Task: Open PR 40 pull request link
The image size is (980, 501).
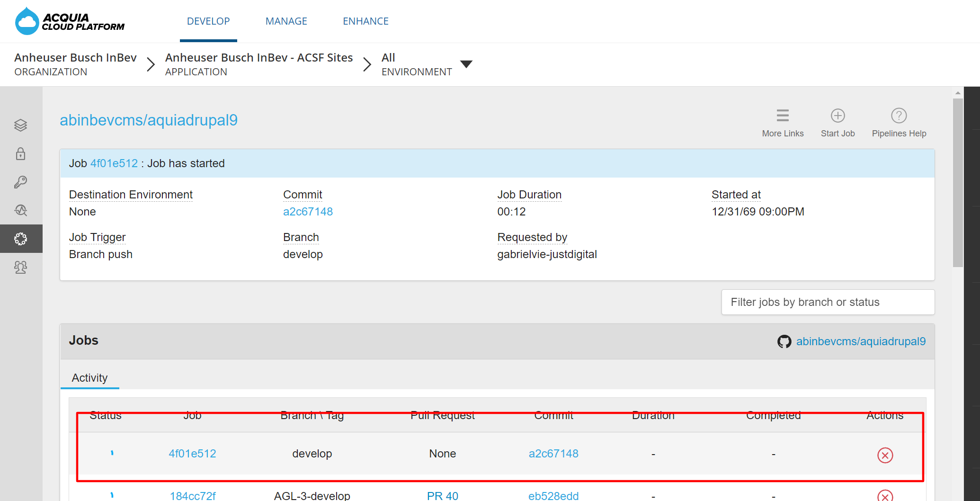Action: pyautogui.click(x=443, y=496)
